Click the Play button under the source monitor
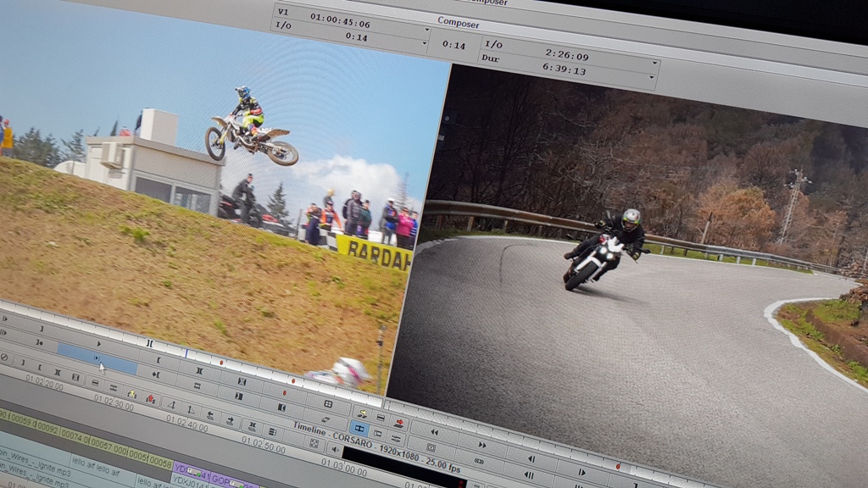The width and height of the screenshot is (868, 488). pos(99,344)
